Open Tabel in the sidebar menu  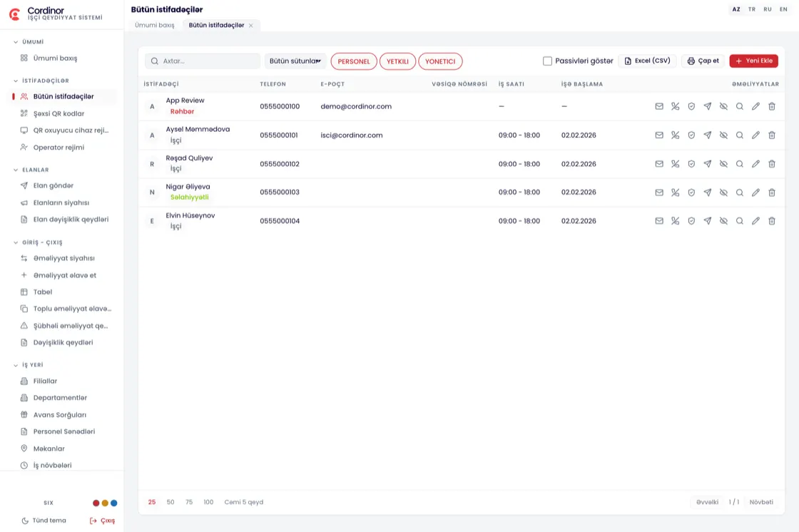(43, 292)
